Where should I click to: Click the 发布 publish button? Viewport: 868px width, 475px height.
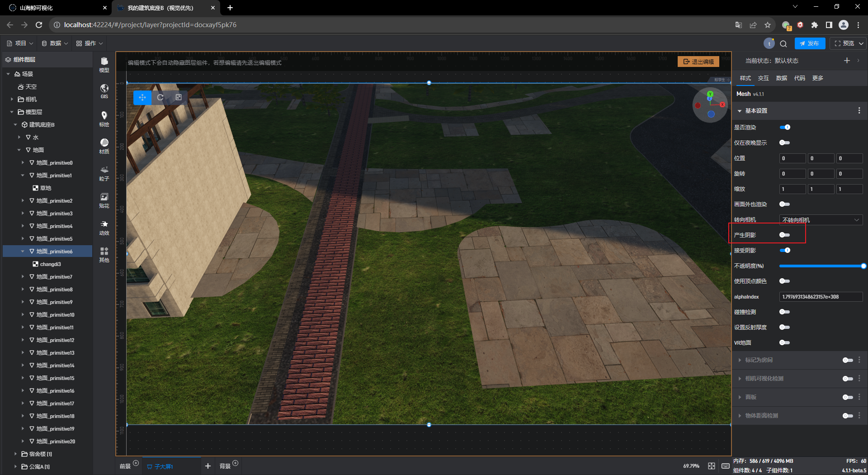point(810,43)
